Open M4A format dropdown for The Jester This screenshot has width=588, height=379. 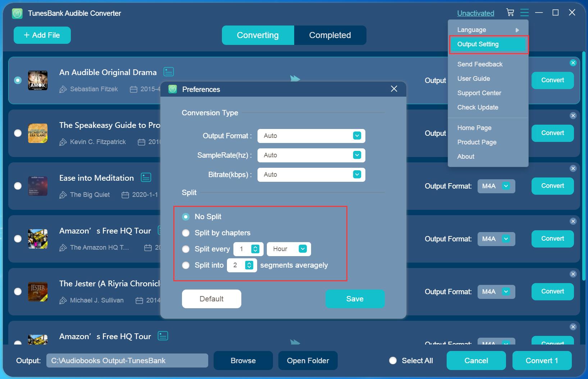(496, 292)
